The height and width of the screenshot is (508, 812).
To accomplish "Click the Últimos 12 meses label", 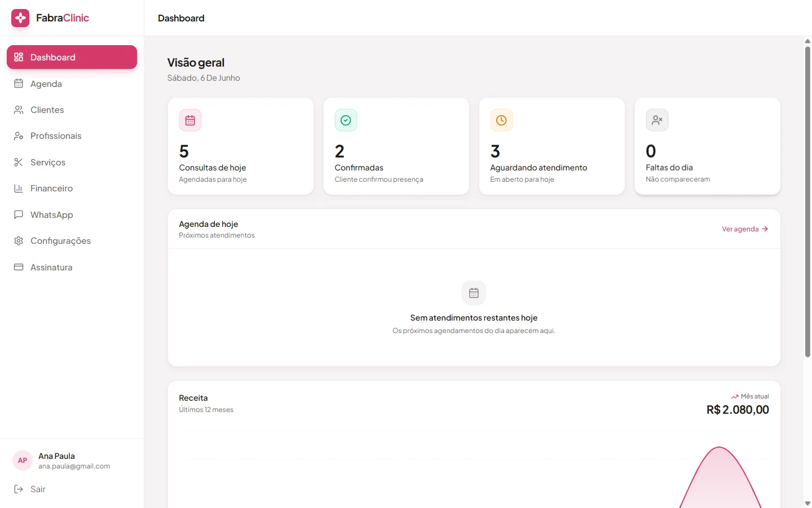I will [206, 410].
